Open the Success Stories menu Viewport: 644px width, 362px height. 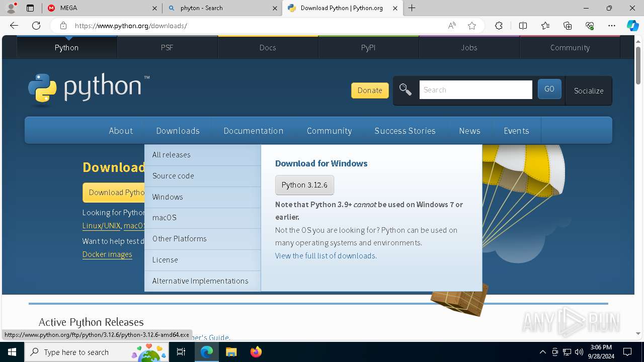(x=405, y=131)
